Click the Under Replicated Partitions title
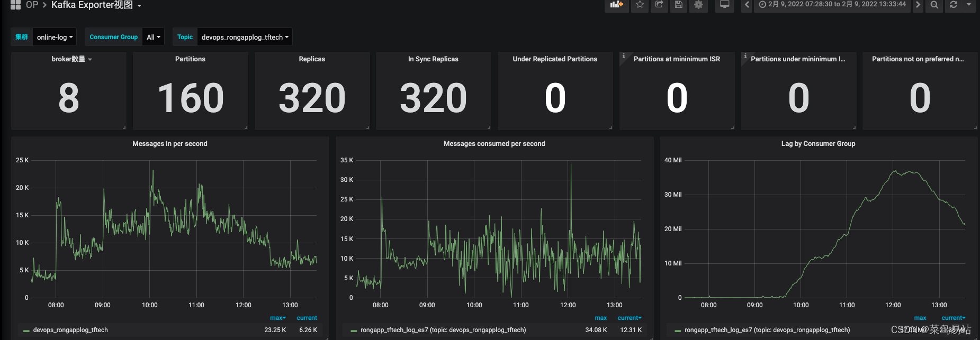The width and height of the screenshot is (980, 340). tap(555, 59)
